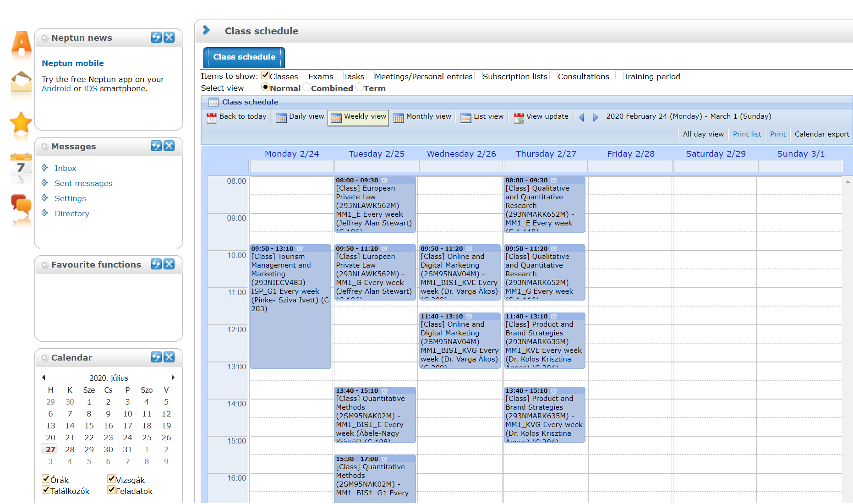Image resolution: width=853 pixels, height=504 pixels.
Task: Close the Neptun news panel
Action: [x=169, y=38]
